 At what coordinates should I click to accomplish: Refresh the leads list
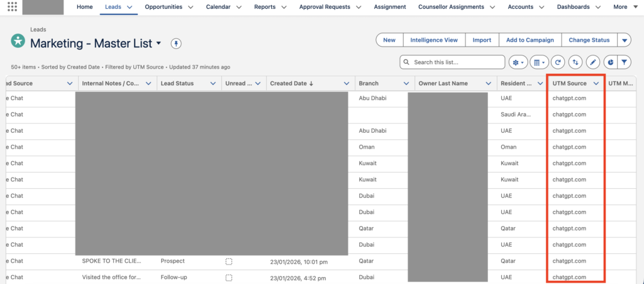pos(557,62)
